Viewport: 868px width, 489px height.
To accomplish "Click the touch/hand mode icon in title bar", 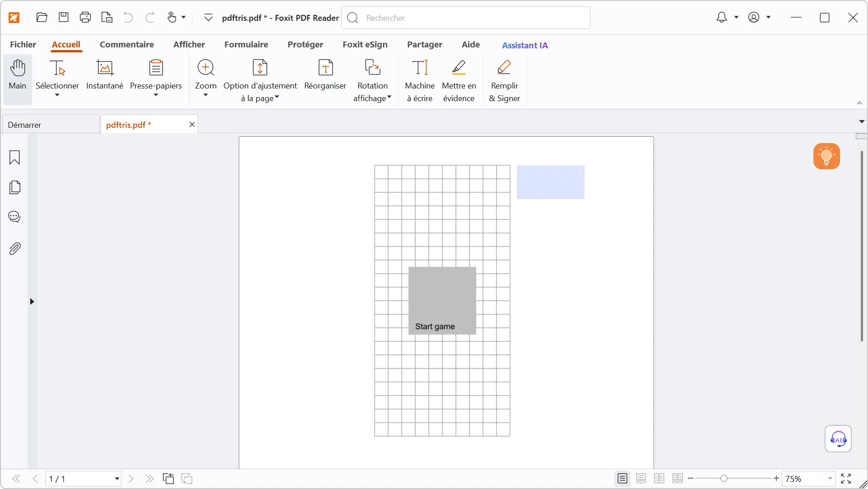I will tap(172, 18).
